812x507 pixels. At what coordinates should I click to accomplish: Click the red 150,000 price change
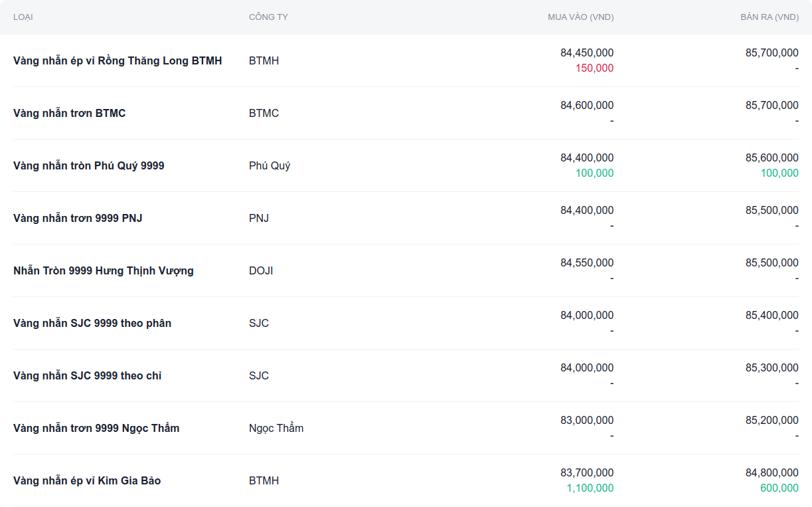594,68
